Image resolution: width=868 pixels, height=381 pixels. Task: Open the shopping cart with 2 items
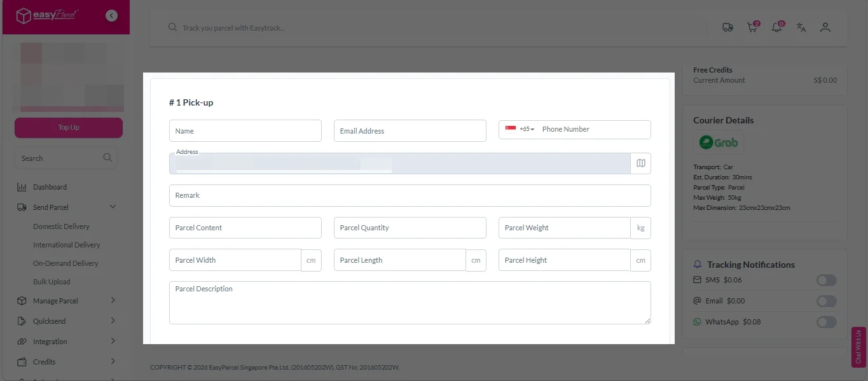point(752,27)
